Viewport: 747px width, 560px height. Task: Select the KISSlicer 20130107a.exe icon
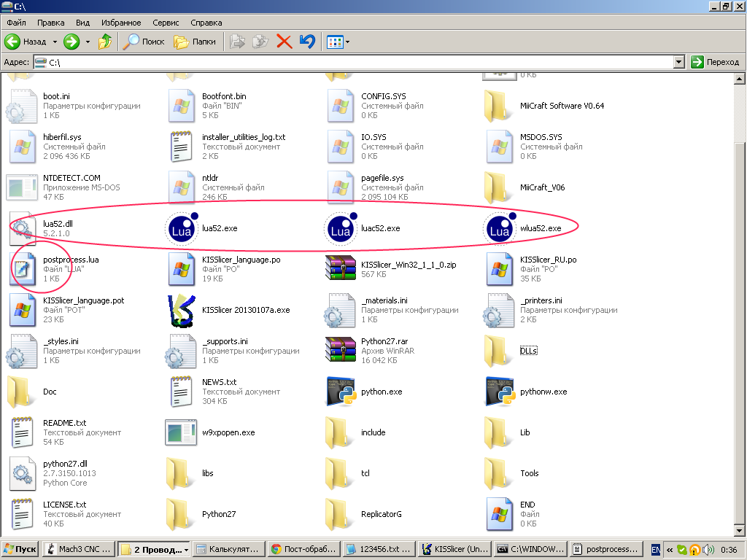click(x=180, y=310)
